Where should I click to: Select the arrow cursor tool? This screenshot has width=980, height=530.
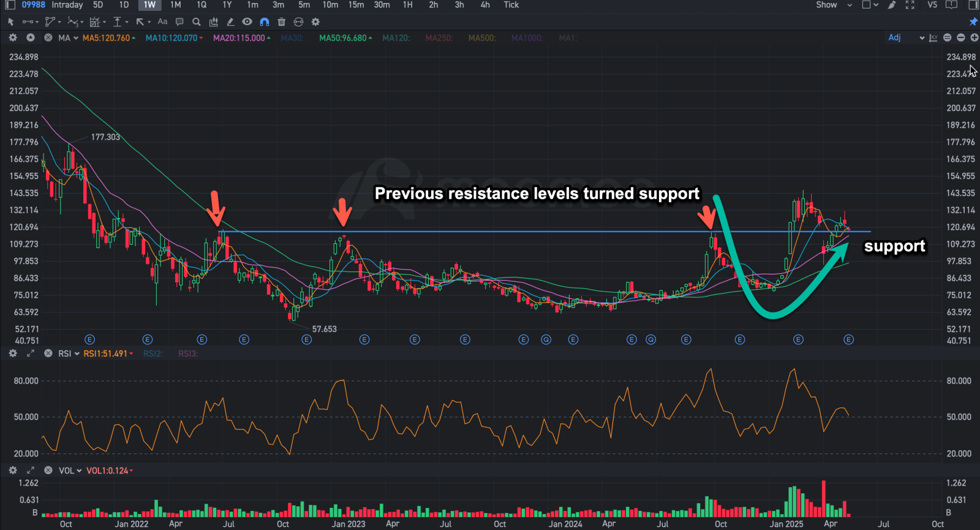click(10, 22)
